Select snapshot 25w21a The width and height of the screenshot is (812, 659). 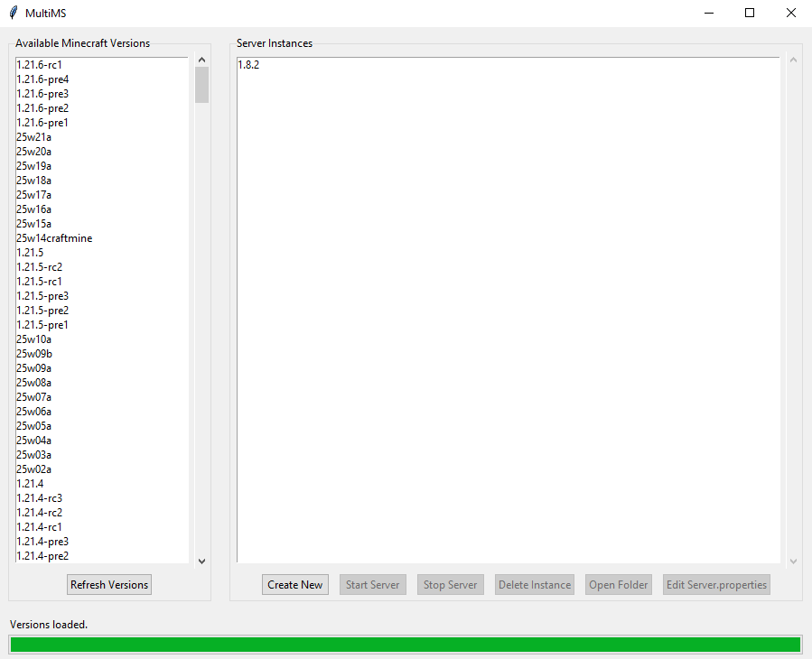click(101, 137)
